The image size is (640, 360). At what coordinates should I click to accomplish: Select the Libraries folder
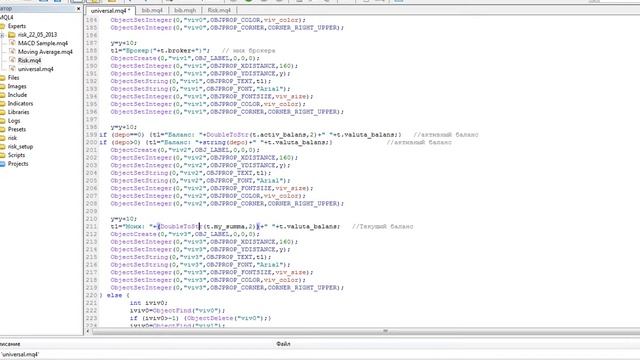pyautogui.click(x=18, y=112)
